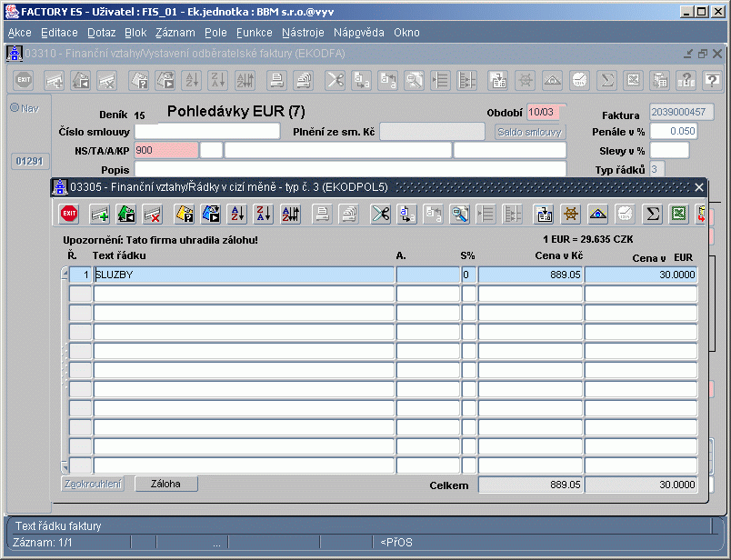Add new record with green plus icon
Viewport: 731px width, 560px height.
tap(100, 215)
